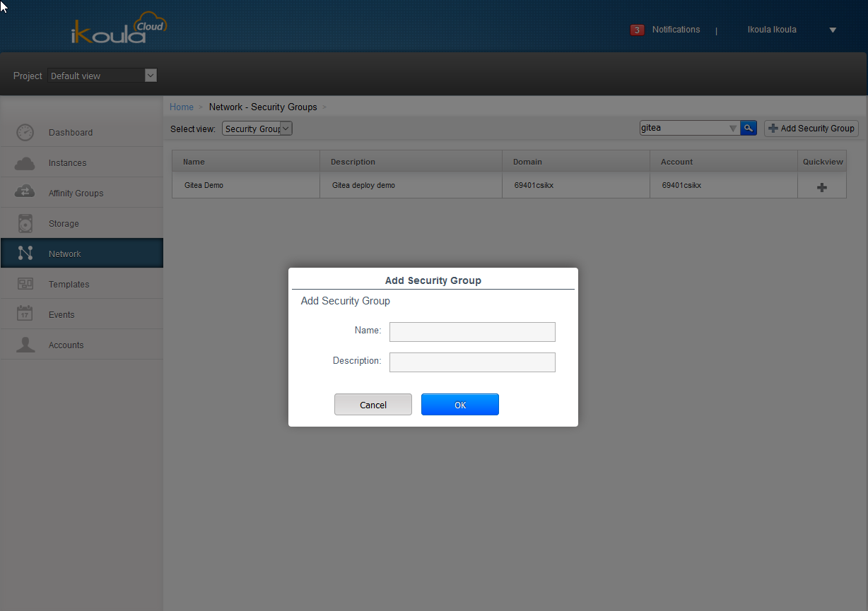Viewport: 868px width, 611px height.
Task: Click the Network - Security Groups breadcrumb
Action: (263, 107)
